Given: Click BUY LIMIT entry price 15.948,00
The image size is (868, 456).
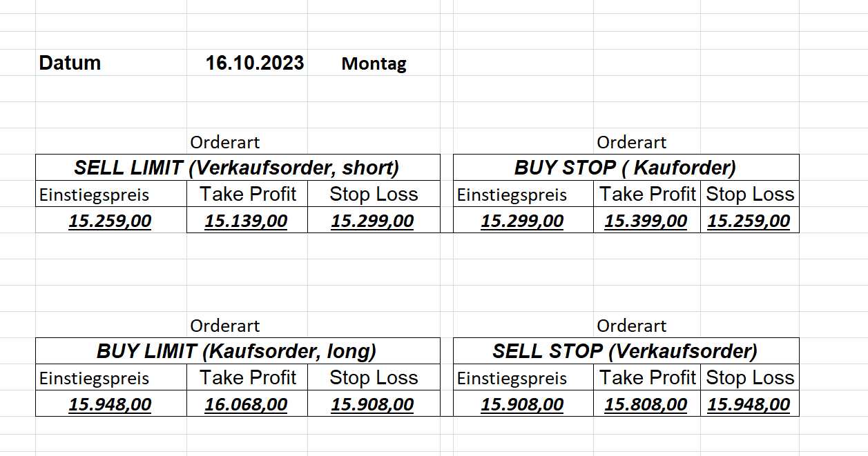Looking at the screenshot, I should pos(110,404).
